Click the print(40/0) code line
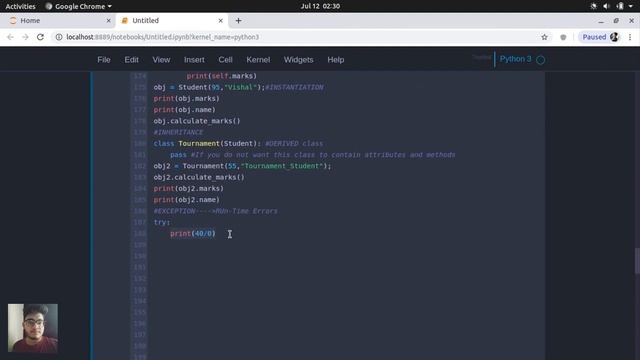The image size is (640, 360). click(x=193, y=233)
